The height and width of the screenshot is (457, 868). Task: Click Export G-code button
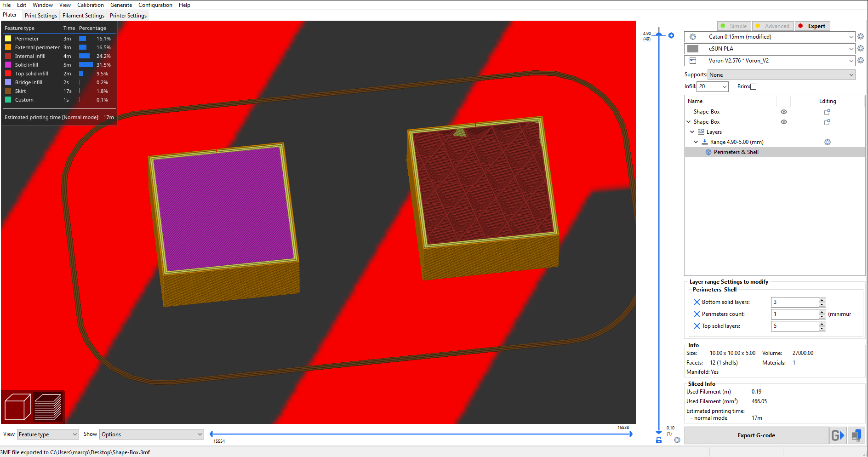click(x=756, y=435)
